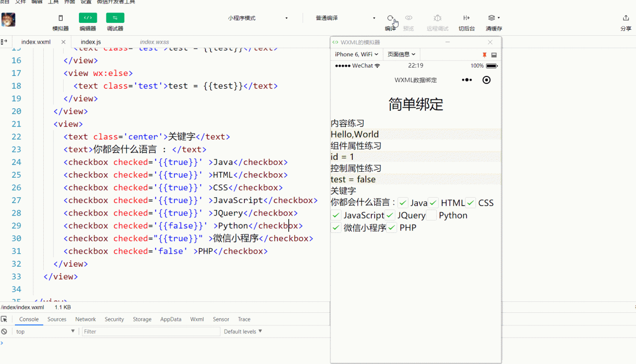Viewport: 636px width, 364px height.
Task: Select the Console devtools tab
Action: coord(29,319)
